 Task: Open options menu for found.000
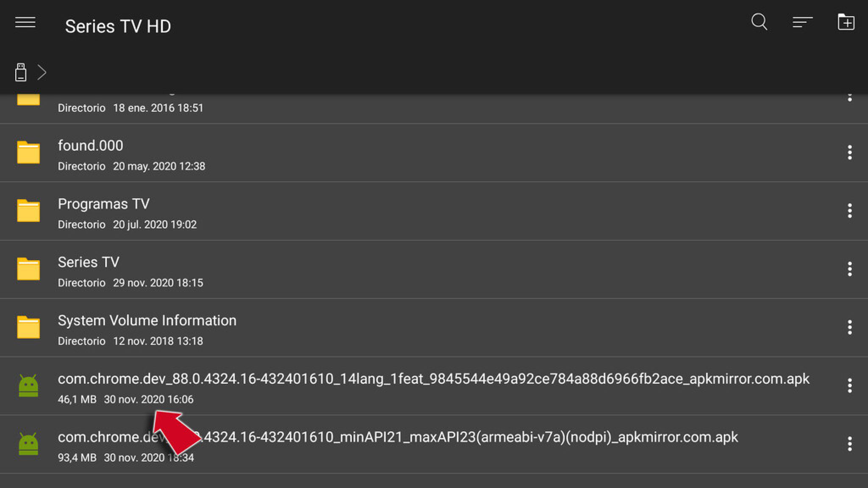point(849,152)
